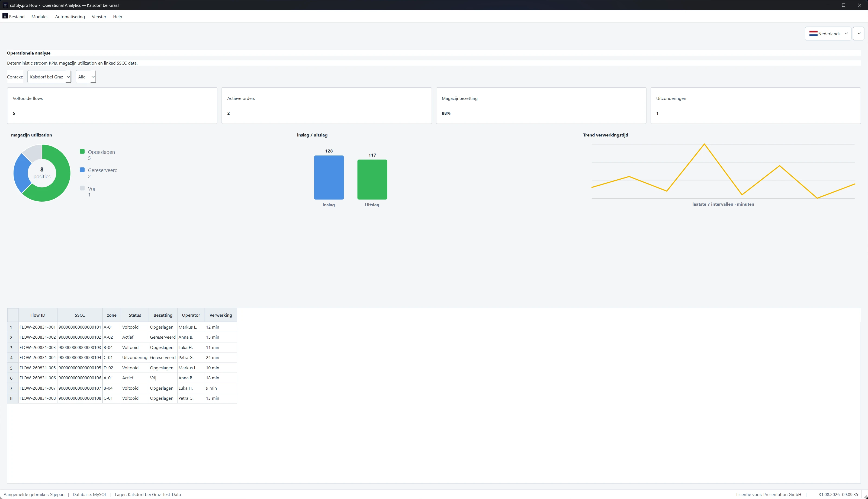Sort by the SSCC column header
This screenshot has width=868, height=499.
[x=80, y=315]
